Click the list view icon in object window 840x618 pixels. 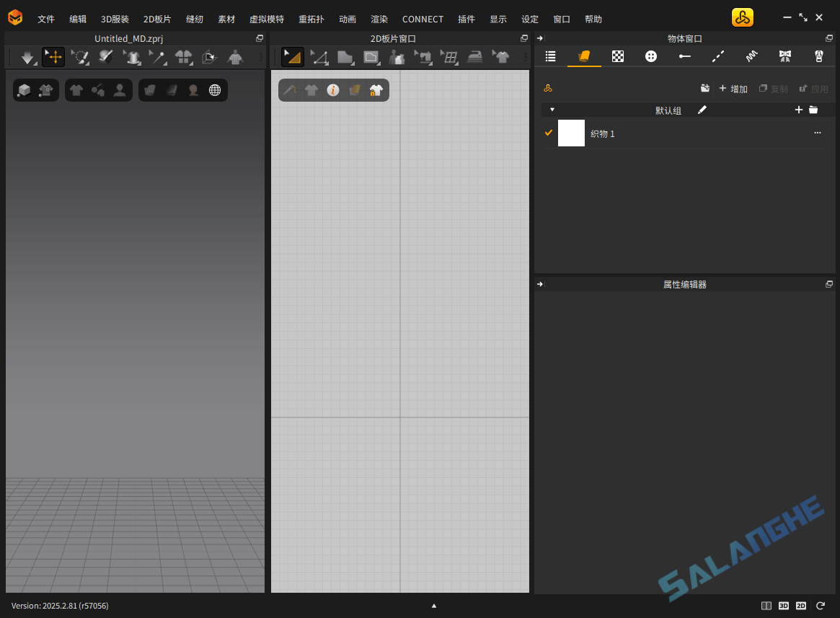(x=550, y=56)
